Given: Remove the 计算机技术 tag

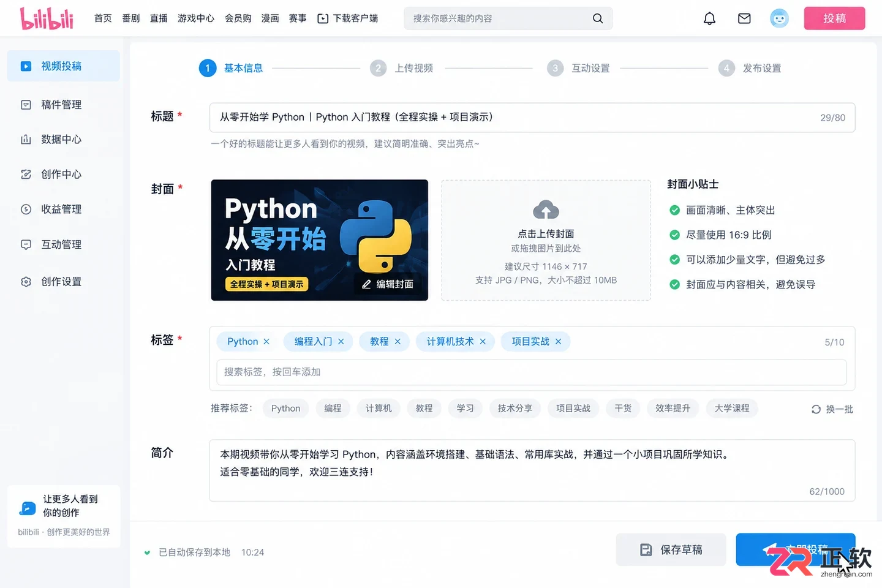Looking at the screenshot, I should 483,342.
